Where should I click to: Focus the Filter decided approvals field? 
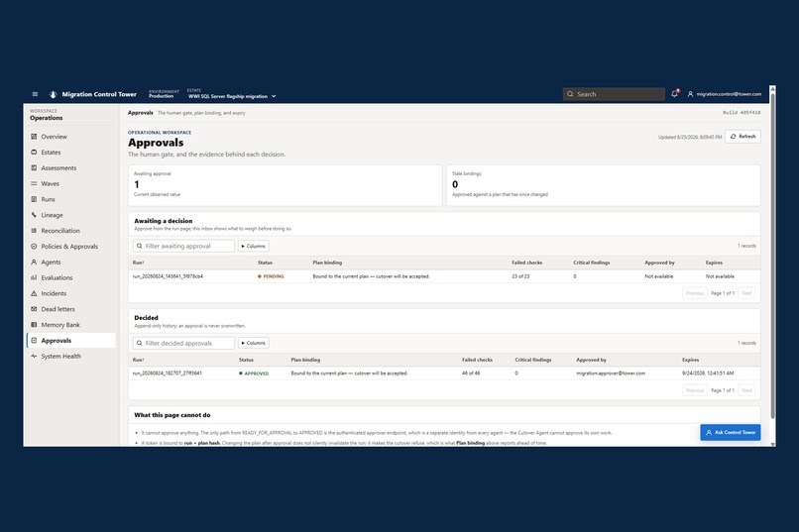point(183,343)
